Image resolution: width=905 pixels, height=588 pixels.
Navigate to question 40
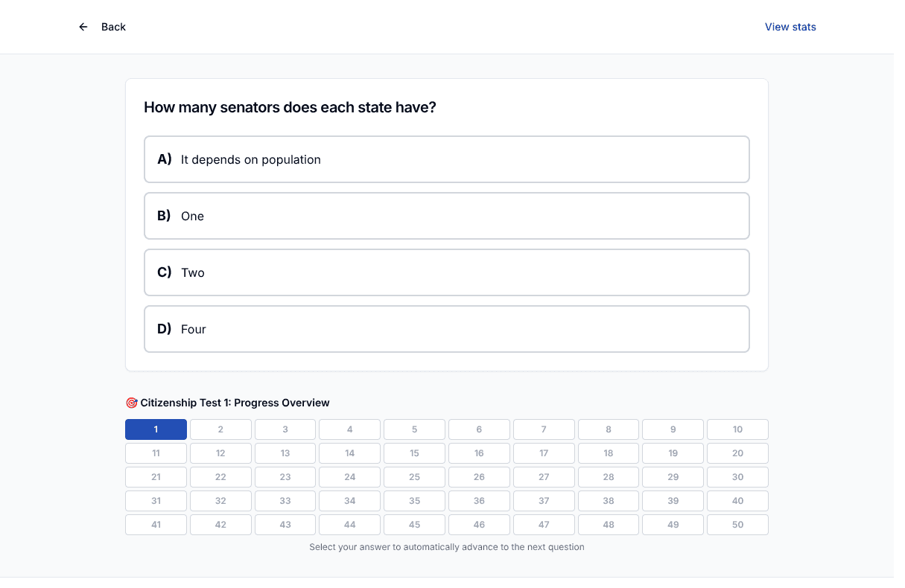click(x=737, y=501)
